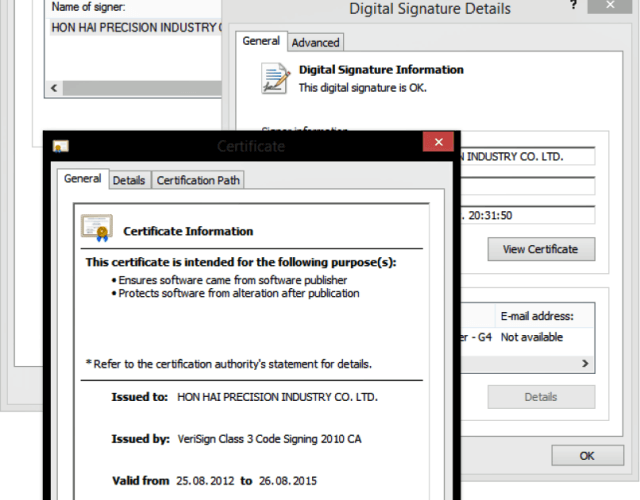
Task: Click Ensures software came from software publisher
Action: [x=233, y=280]
